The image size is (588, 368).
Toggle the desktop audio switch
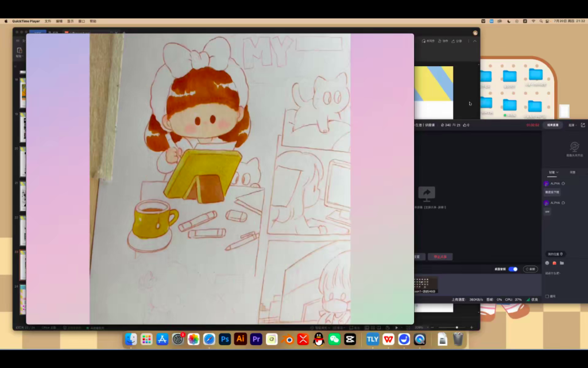pos(513,269)
